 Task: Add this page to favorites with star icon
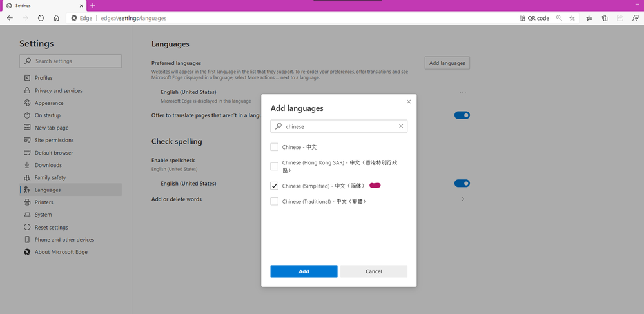[572, 18]
